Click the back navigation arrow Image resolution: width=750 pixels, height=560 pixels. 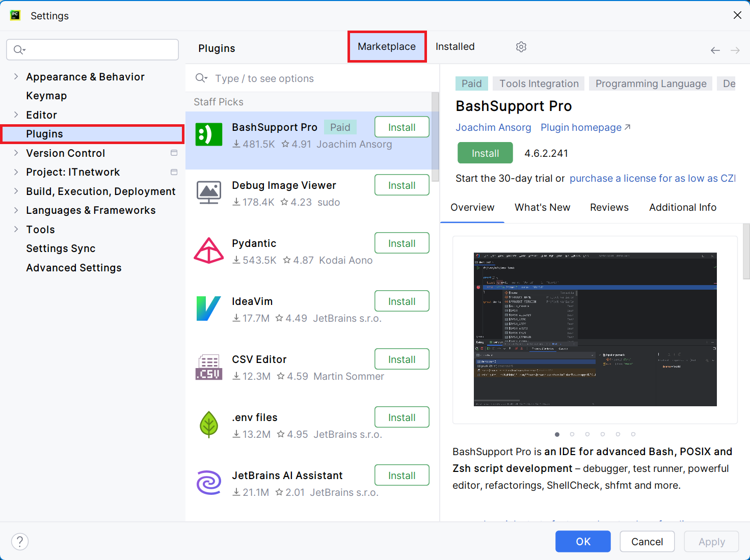coord(715,50)
